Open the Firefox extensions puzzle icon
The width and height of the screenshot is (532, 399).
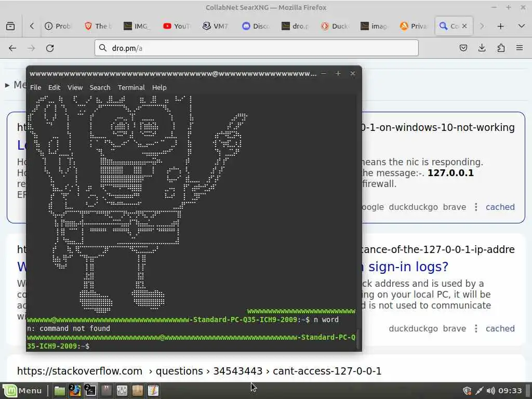501,48
